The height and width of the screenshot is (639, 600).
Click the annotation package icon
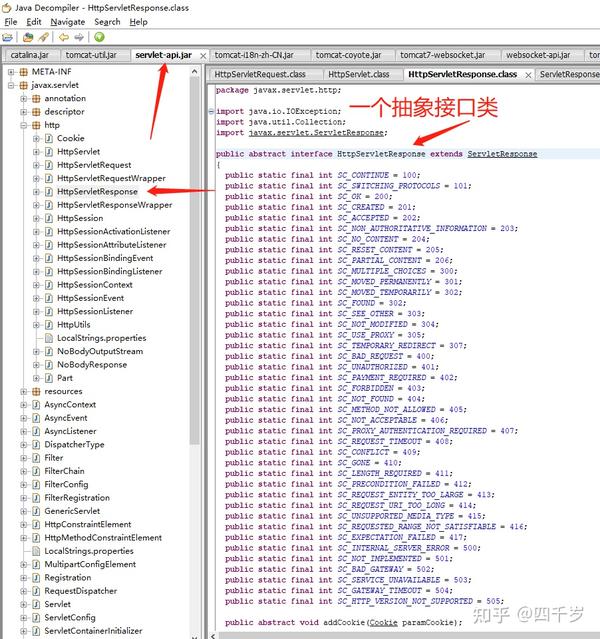click(x=36, y=99)
